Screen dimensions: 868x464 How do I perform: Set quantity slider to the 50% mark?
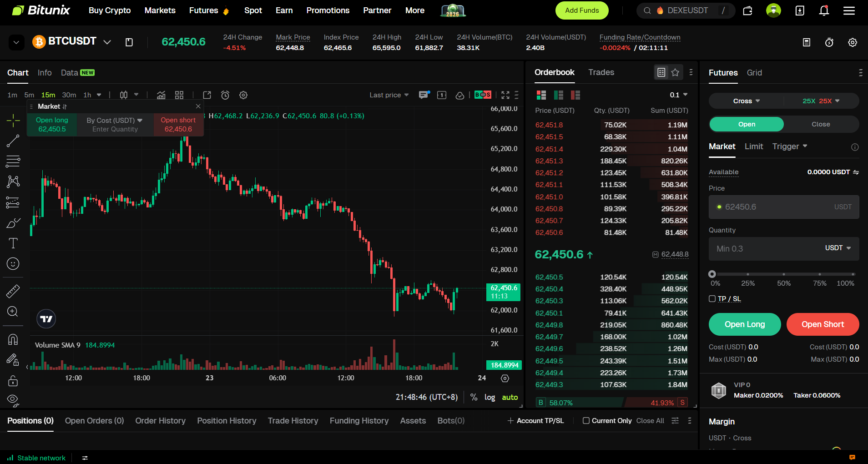tap(783, 274)
